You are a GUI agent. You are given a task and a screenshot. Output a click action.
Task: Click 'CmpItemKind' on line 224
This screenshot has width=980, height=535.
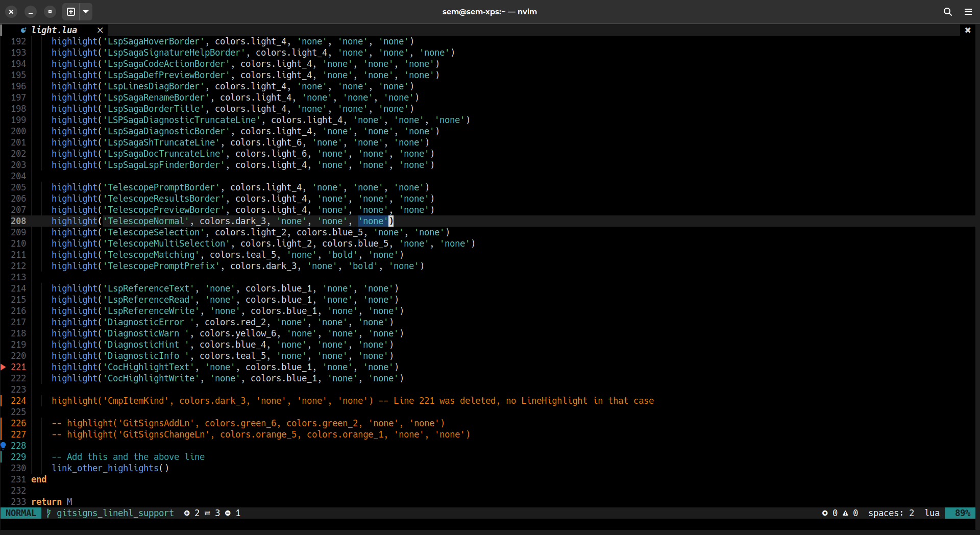point(136,401)
